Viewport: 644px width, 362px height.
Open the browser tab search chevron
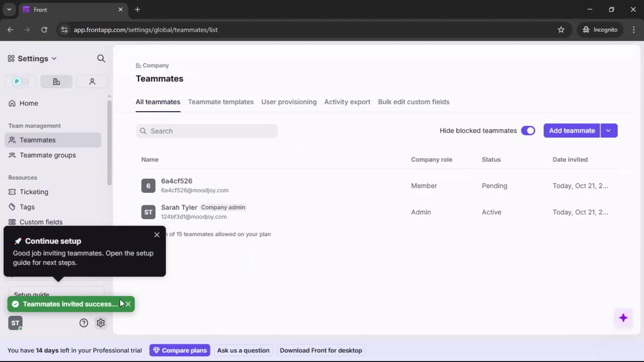point(9,9)
